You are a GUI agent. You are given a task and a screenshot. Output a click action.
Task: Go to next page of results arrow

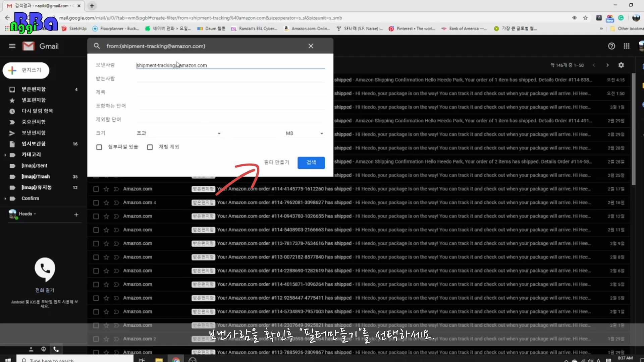(x=607, y=65)
